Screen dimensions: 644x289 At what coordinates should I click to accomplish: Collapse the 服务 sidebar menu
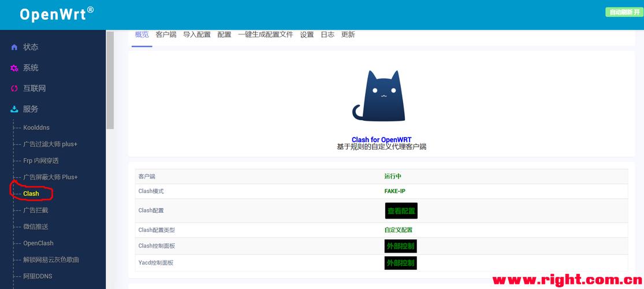point(31,109)
